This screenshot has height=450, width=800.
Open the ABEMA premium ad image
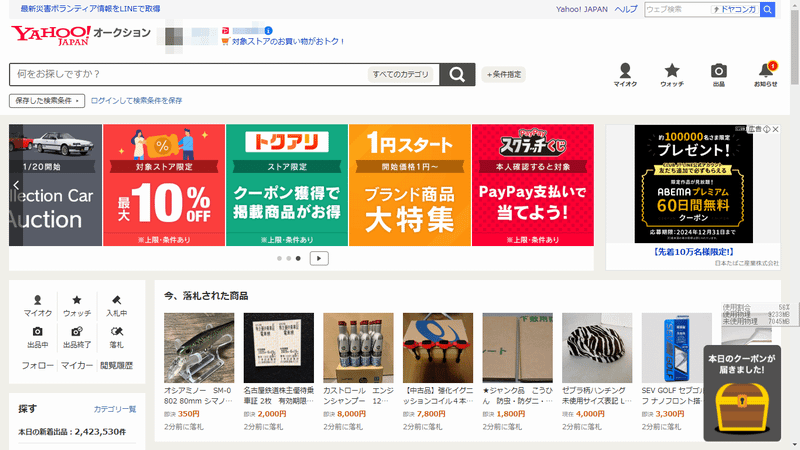[x=693, y=184]
